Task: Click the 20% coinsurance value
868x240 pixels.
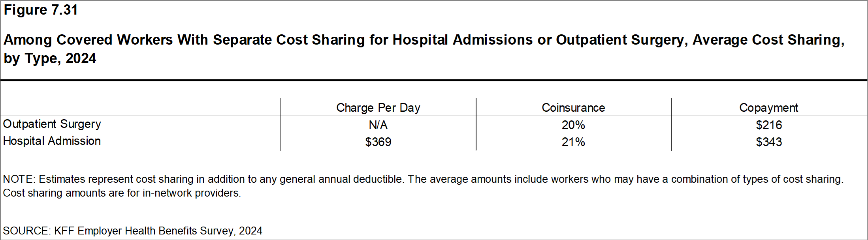Action: pyautogui.click(x=573, y=125)
